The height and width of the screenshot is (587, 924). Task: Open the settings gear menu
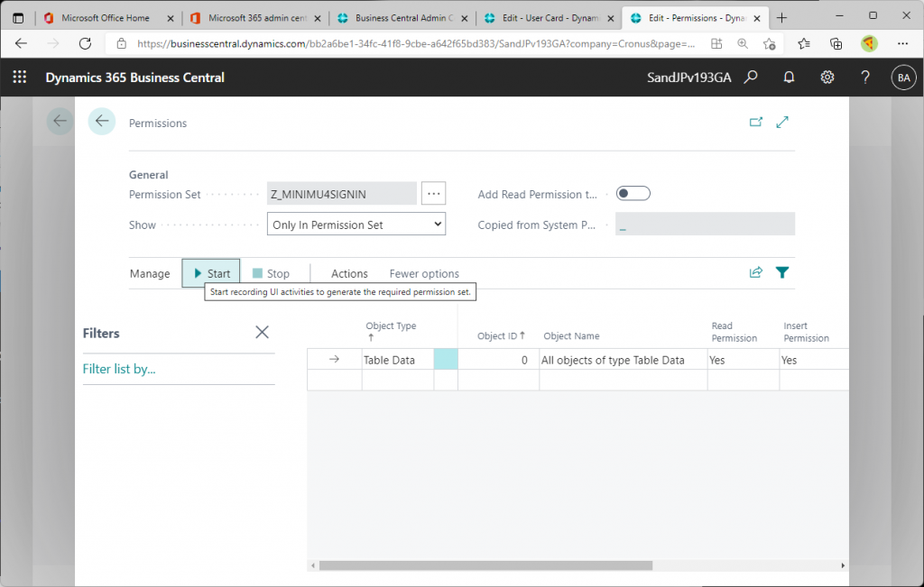pos(827,78)
